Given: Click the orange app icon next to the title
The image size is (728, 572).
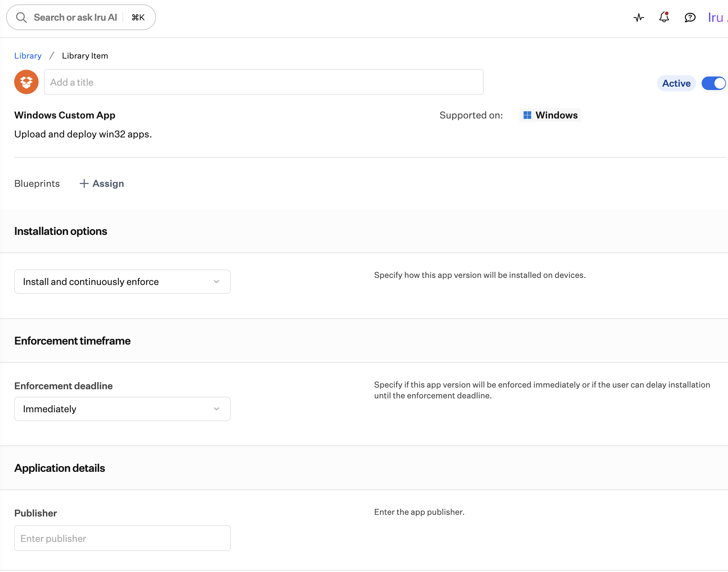Looking at the screenshot, I should pos(26,82).
